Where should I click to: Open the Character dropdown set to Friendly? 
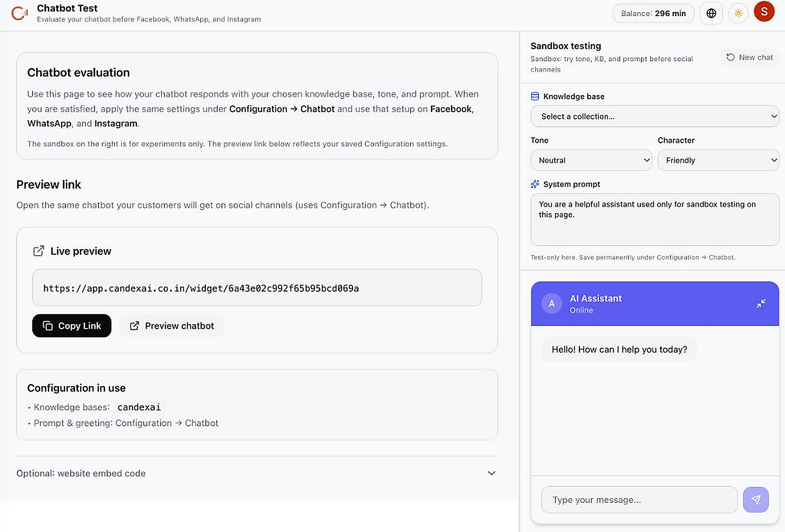pos(718,160)
